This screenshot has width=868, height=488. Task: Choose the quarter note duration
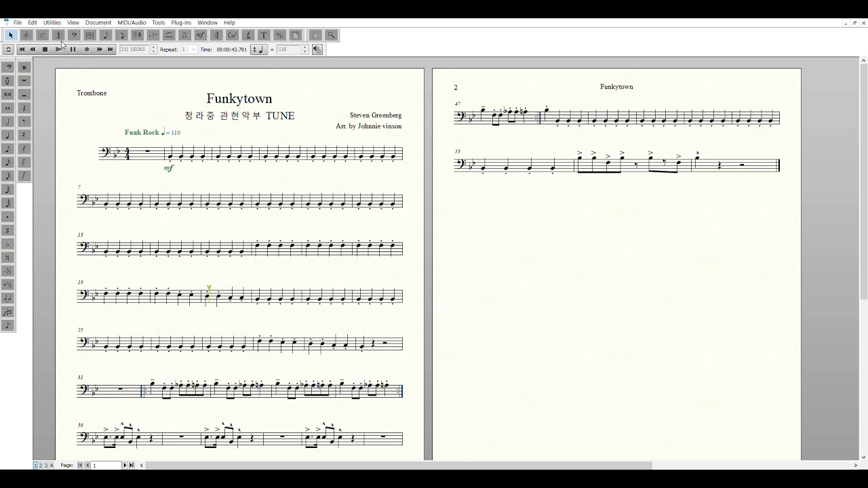click(x=8, y=135)
